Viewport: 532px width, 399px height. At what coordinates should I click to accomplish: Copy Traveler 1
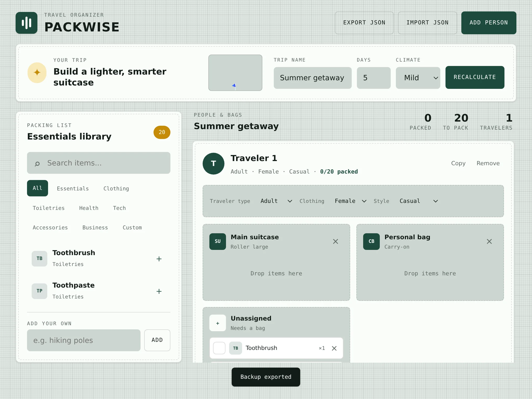[x=458, y=163]
